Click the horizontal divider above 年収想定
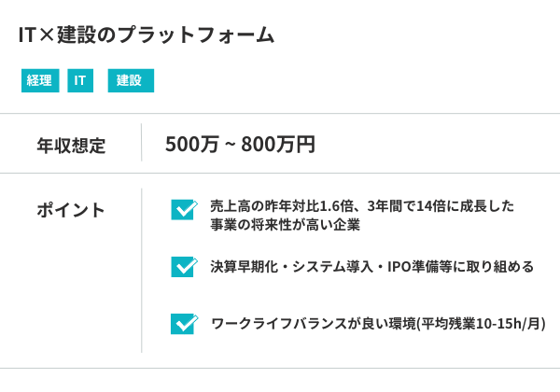 [280, 114]
